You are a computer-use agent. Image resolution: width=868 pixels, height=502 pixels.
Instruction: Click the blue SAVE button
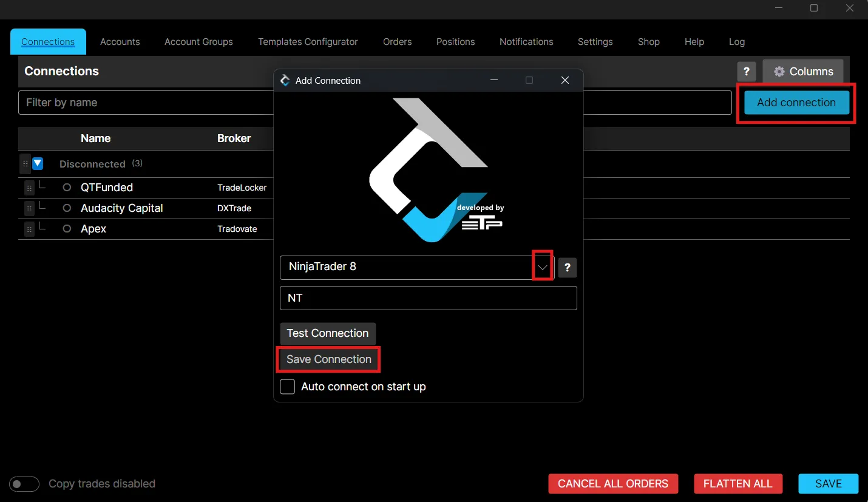(829, 484)
